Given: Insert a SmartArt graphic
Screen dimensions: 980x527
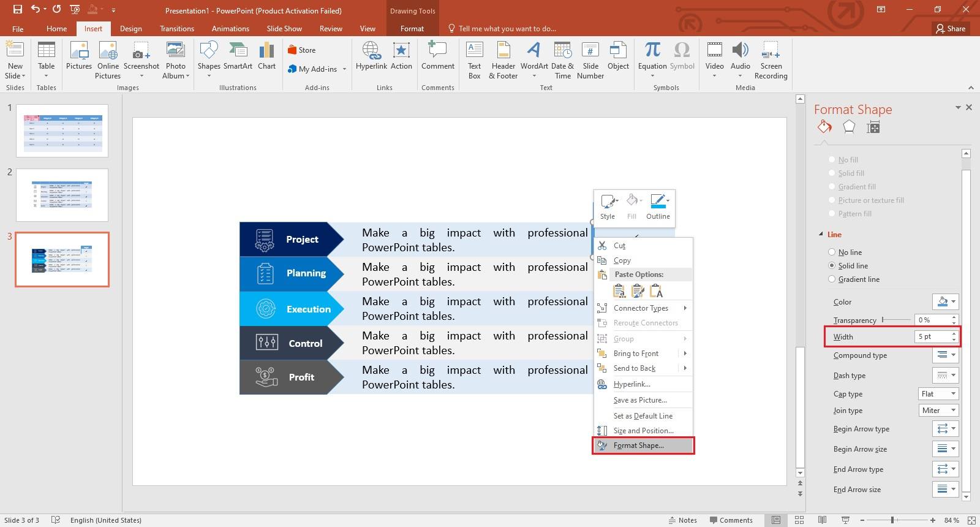Looking at the screenshot, I should [x=238, y=56].
